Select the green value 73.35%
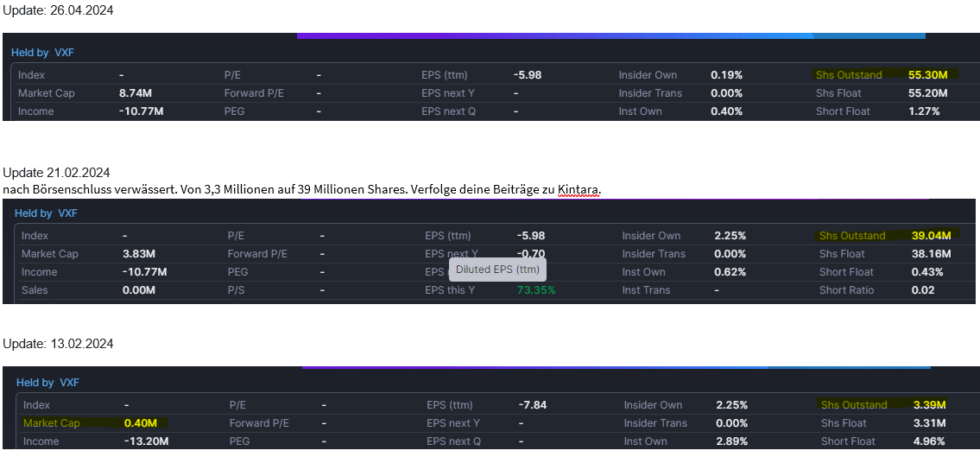This screenshot has height=457, width=980. [536, 290]
